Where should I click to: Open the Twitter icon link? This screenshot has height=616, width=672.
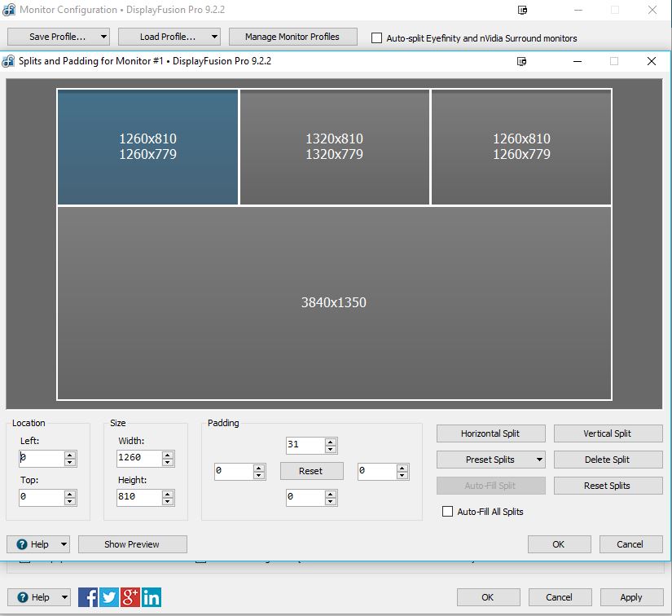click(109, 597)
